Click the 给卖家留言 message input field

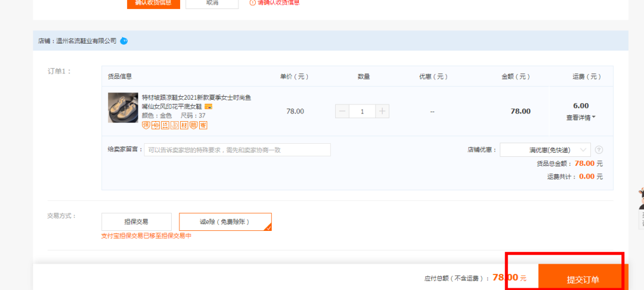pyautogui.click(x=237, y=150)
